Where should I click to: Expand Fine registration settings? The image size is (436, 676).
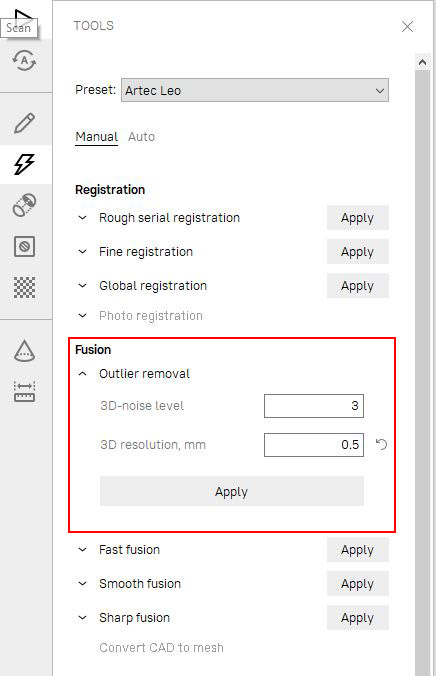point(82,252)
